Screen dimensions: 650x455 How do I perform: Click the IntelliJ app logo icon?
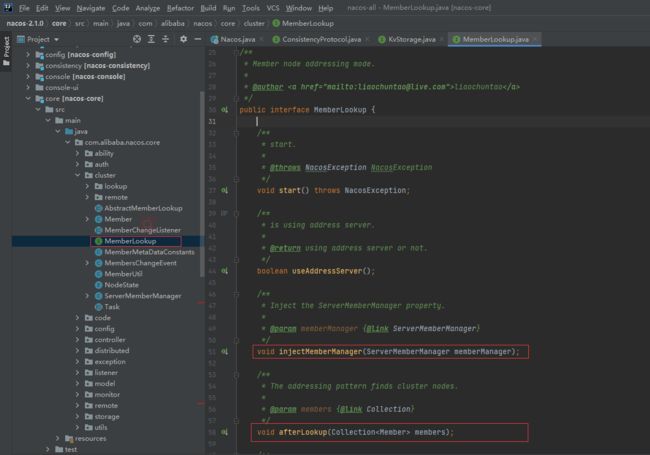coord(7,7)
